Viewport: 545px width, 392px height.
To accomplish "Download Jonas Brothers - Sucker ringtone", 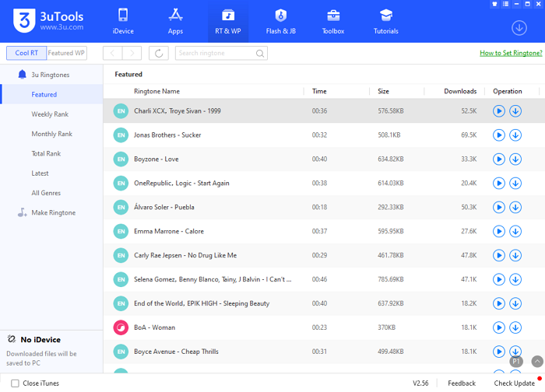I will click(515, 135).
